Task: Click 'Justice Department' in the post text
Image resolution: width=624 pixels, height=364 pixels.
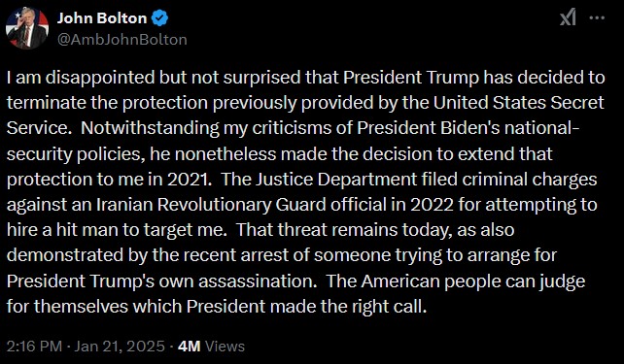Action: pyautogui.click(x=336, y=180)
